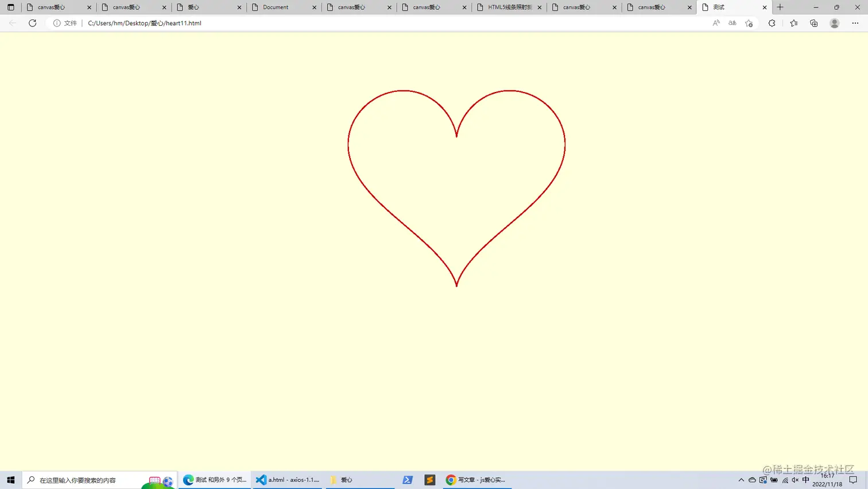Close the HTML5线条照射 tab
This screenshot has height=489, width=868.
[540, 7]
